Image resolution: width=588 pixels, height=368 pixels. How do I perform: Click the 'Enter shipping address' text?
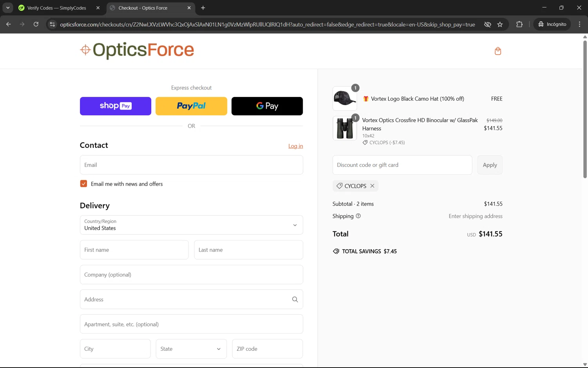click(x=475, y=216)
